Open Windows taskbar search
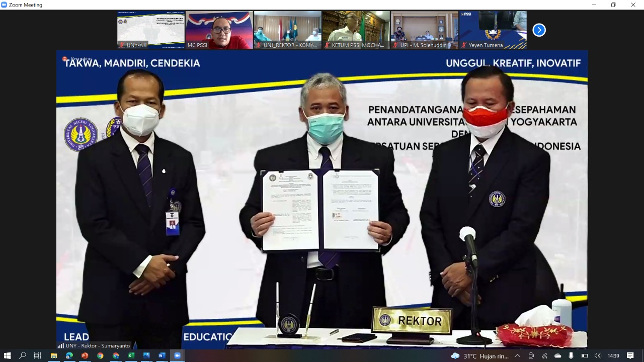644x362 pixels. click(x=22, y=355)
